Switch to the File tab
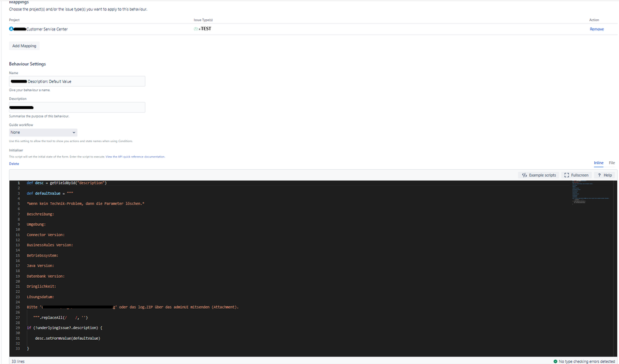This screenshot has height=364, width=619. pos(612,162)
